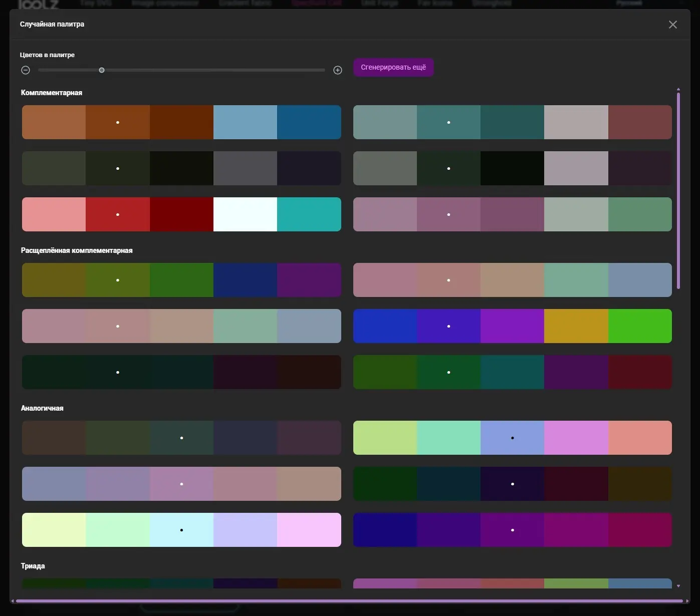Viewport: 700px width, 616px height.
Task: Click the scroll-left arrow of the bottom scrollbar
Action: 12,601
